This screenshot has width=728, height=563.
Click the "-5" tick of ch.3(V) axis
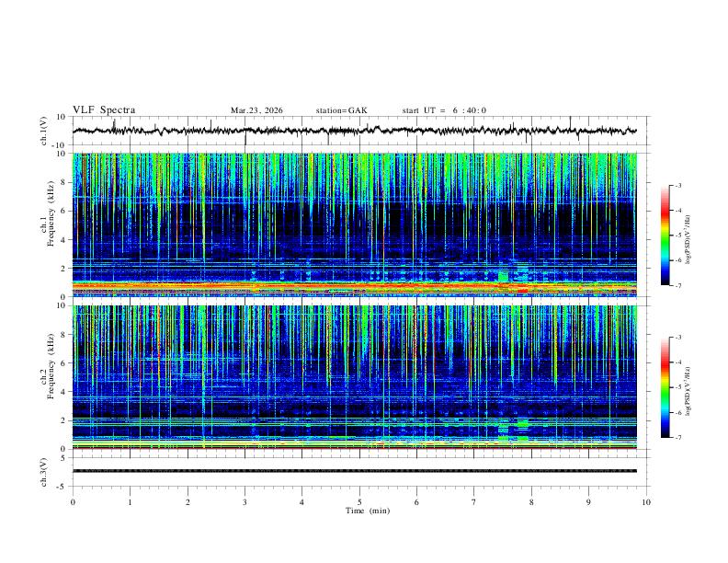(62, 487)
